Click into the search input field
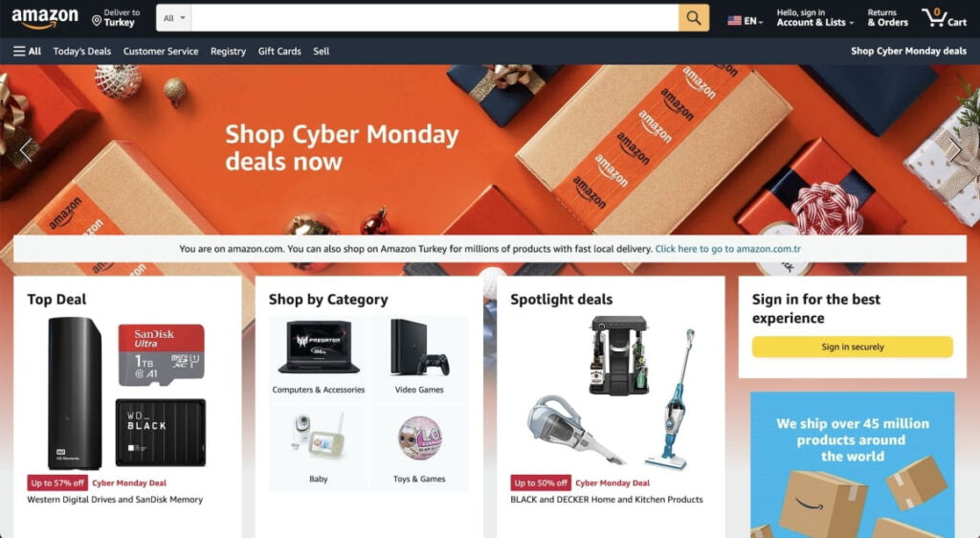The image size is (980, 538). click(435, 18)
